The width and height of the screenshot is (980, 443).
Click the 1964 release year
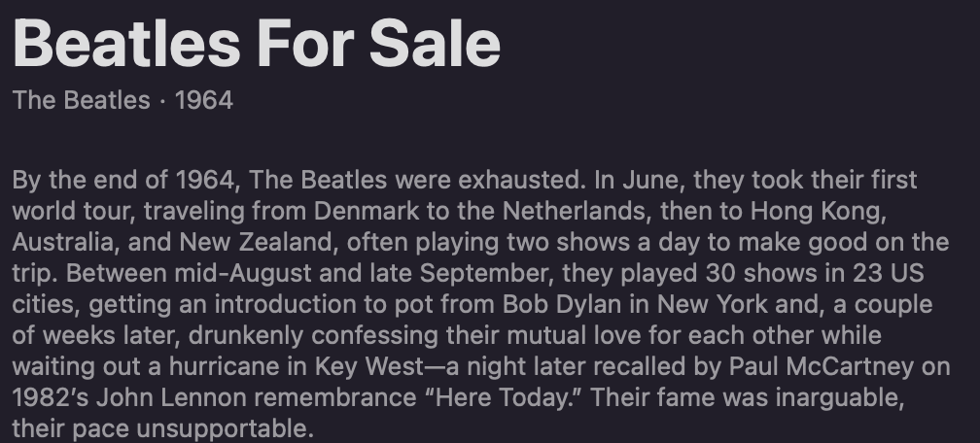tap(204, 100)
